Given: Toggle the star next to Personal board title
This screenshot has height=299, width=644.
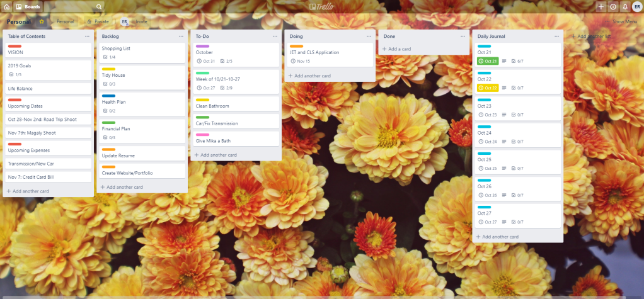Looking at the screenshot, I should (x=42, y=21).
